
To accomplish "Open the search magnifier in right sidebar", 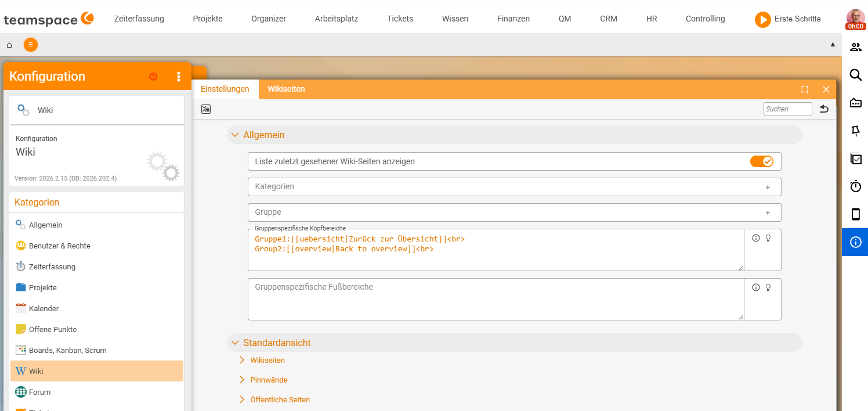I will point(855,75).
